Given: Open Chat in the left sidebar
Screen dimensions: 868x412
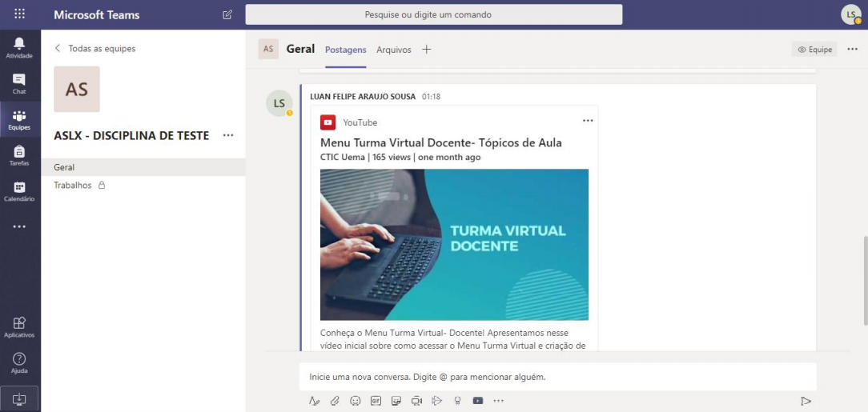Looking at the screenshot, I should pyautogui.click(x=19, y=83).
